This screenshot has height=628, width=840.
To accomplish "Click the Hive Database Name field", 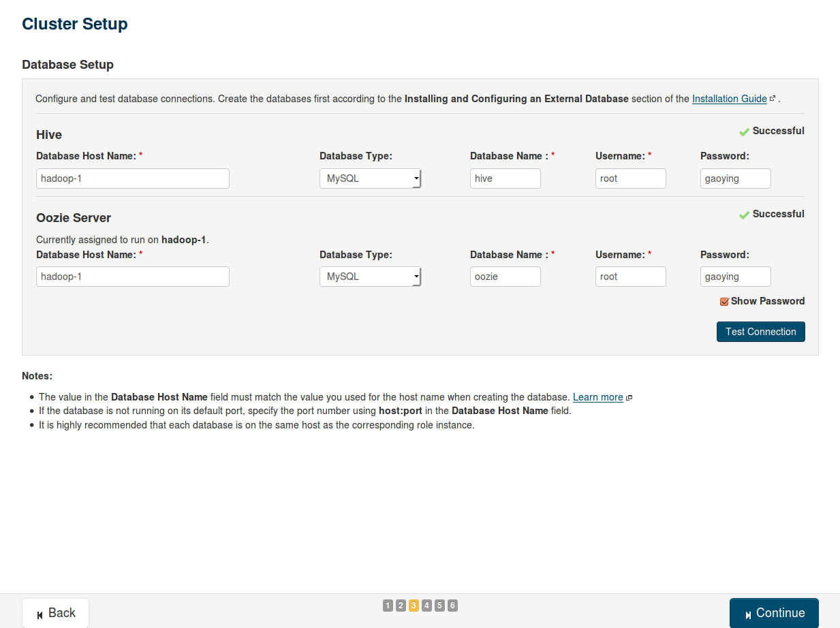I will point(505,178).
